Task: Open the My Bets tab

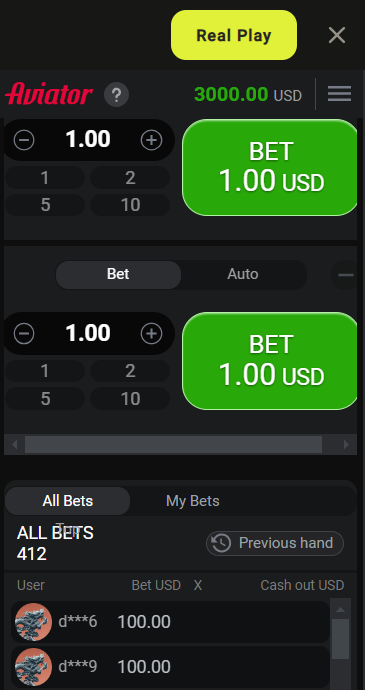Action: (193, 501)
